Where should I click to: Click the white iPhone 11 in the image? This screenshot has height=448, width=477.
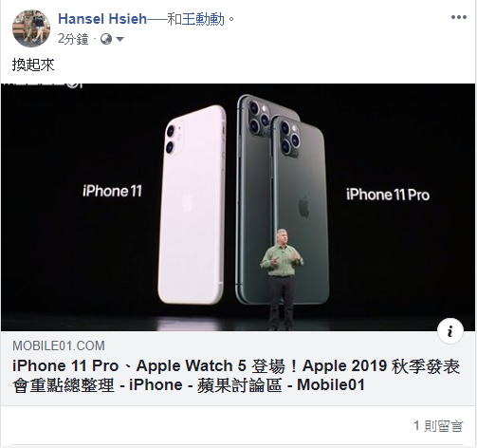click(193, 205)
